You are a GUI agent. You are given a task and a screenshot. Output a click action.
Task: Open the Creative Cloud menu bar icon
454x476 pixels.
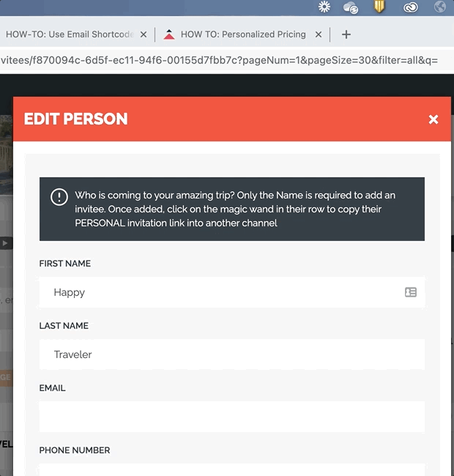pyautogui.click(x=410, y=7)
